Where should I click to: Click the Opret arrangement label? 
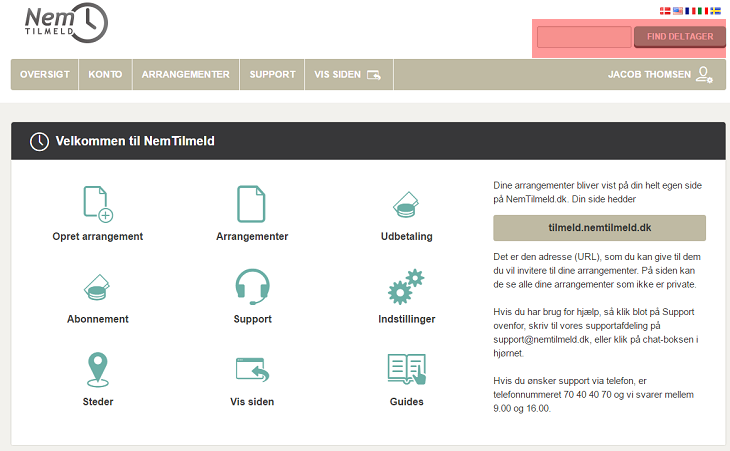[98, 236]
